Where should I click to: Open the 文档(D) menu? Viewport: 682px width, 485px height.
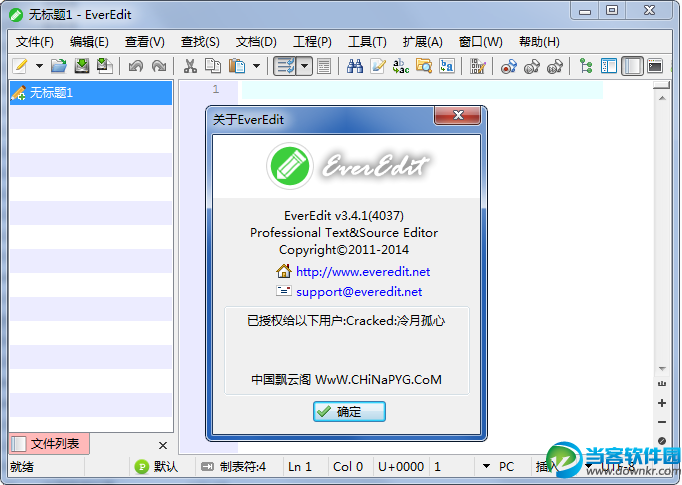pos(256,42)
